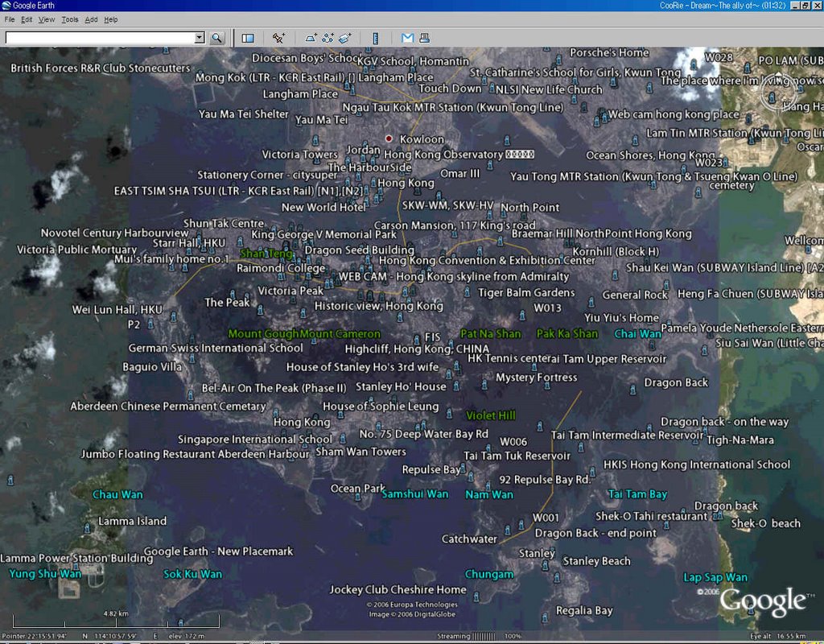Click the Tiger Balm Gardens label
Screen dimensions: 824x644
(526, 292)
